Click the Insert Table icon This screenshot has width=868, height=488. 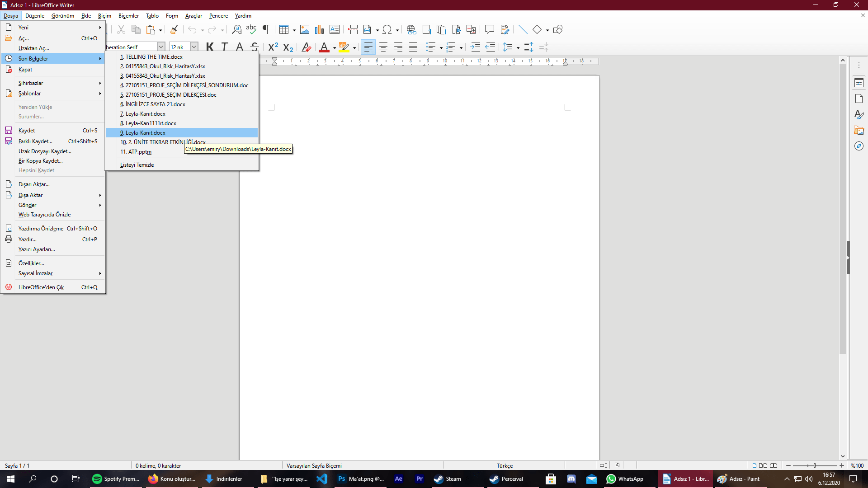click(283, 30)
